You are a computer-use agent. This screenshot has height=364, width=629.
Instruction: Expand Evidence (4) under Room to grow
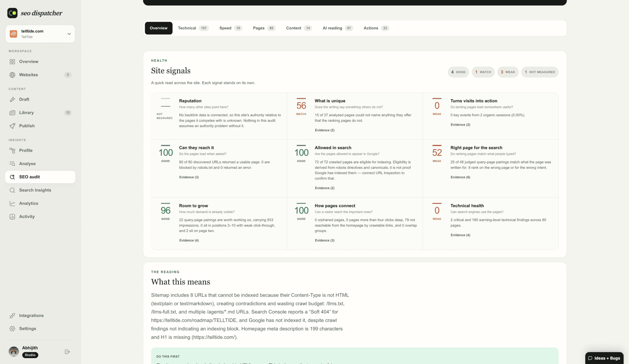[189, 241]
